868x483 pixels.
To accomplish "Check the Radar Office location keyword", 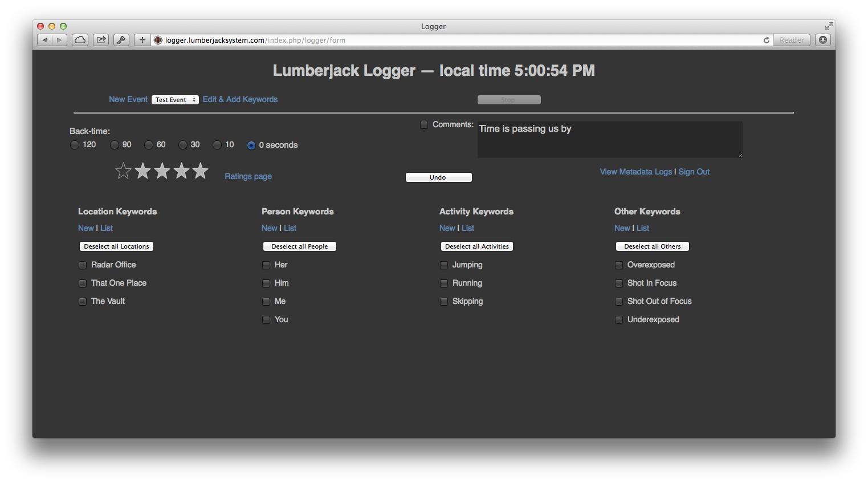I will (83, 265).
